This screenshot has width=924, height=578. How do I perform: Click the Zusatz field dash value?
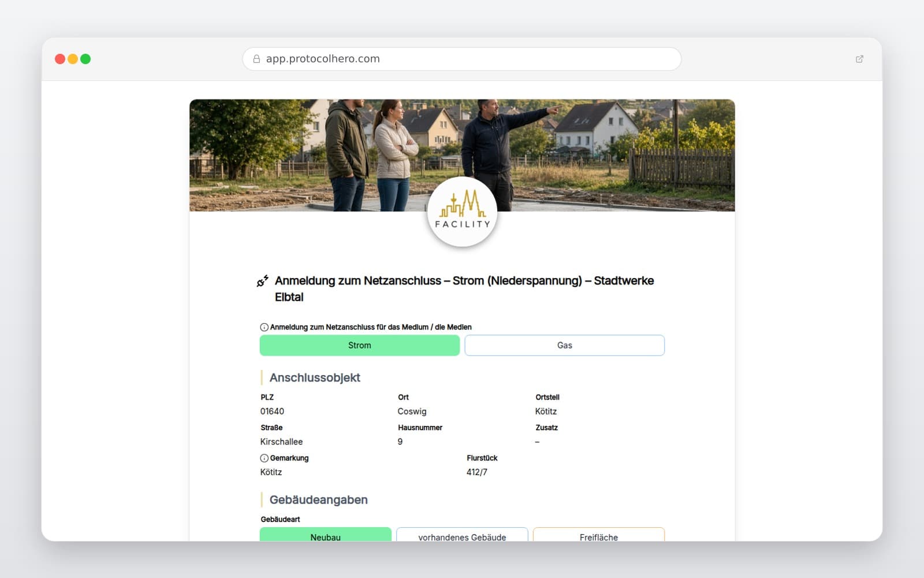pos(537,442)
